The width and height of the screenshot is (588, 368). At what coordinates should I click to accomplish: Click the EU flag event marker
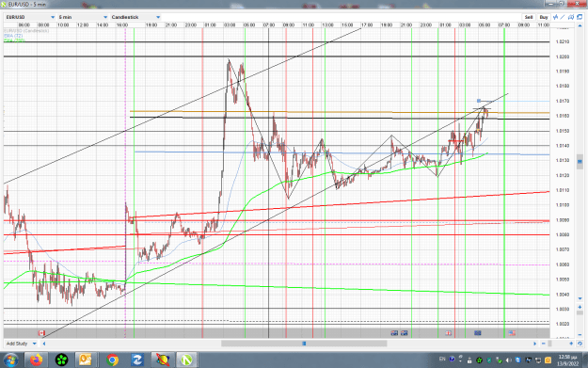(477, 333)
